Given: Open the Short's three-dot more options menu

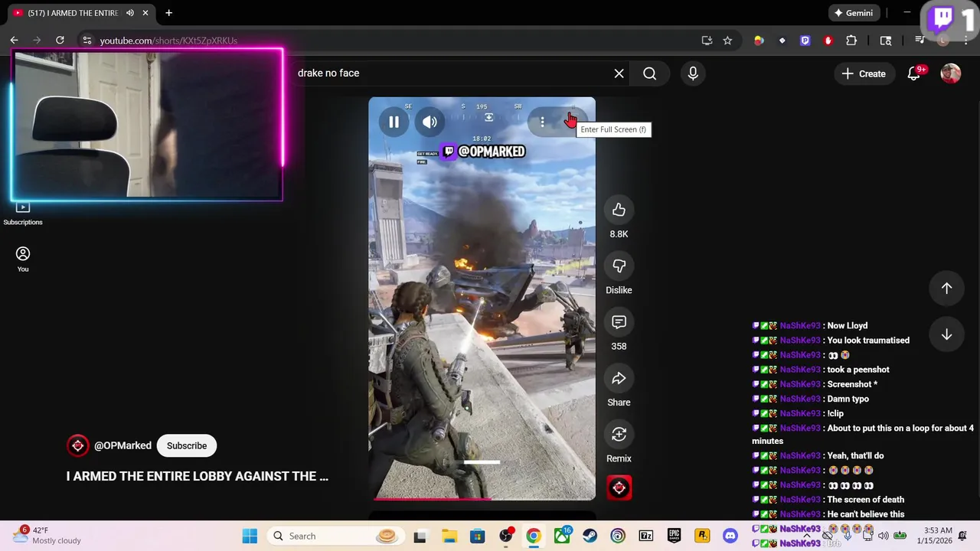Looking at the screenshot, I should 542,122.
